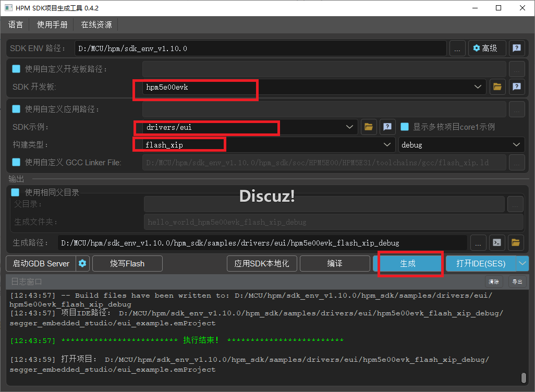Click the SDK ENV path input field
This screenshot has width=535, height=392.
coord(261,48)
